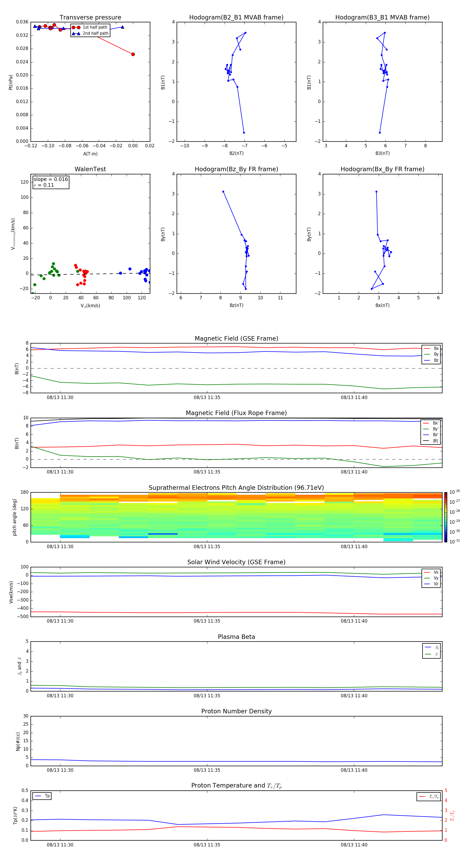
Task: Click Vz in the velocity legend
Action: (431, 584)
